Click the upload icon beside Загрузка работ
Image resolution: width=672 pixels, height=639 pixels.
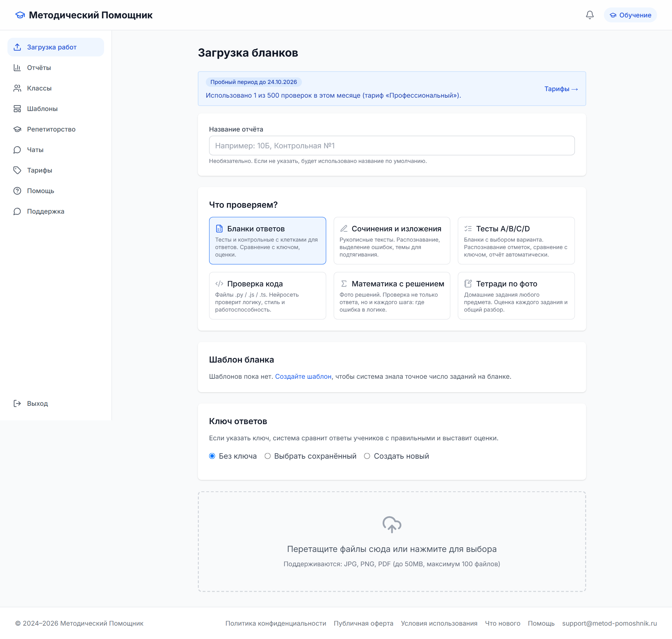[x=17, y=47]
